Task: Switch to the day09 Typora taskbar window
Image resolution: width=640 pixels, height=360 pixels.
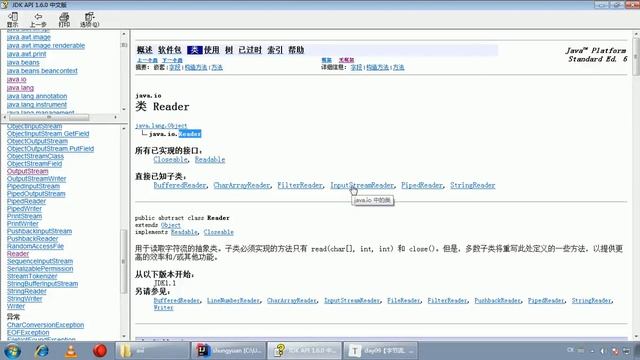Action: [380, 351]
